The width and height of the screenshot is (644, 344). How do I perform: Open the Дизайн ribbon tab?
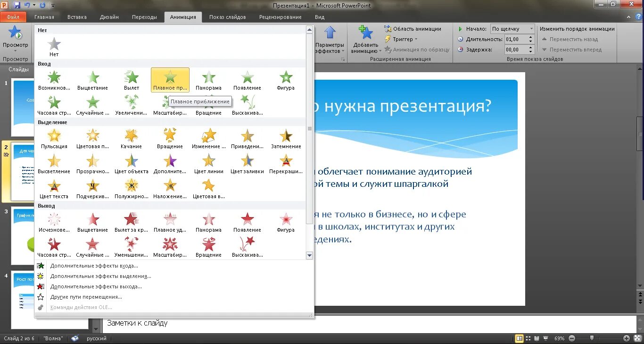coord(109,17)
